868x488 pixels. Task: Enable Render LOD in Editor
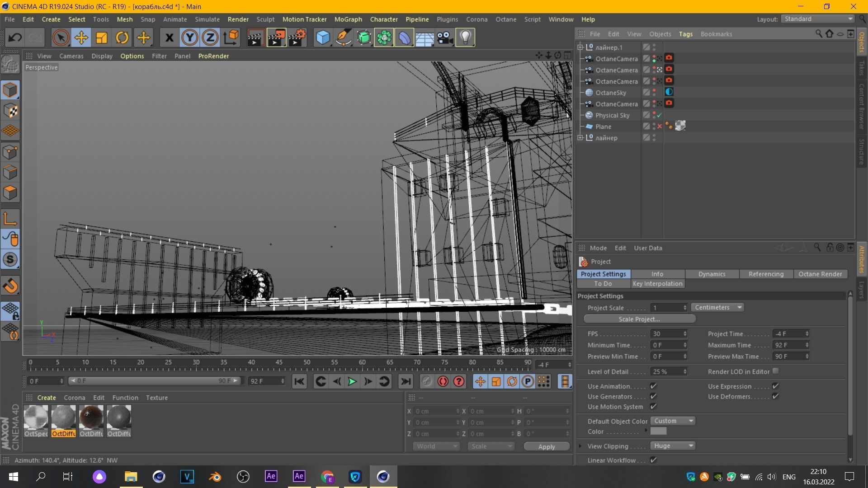[x=776, y=371]
